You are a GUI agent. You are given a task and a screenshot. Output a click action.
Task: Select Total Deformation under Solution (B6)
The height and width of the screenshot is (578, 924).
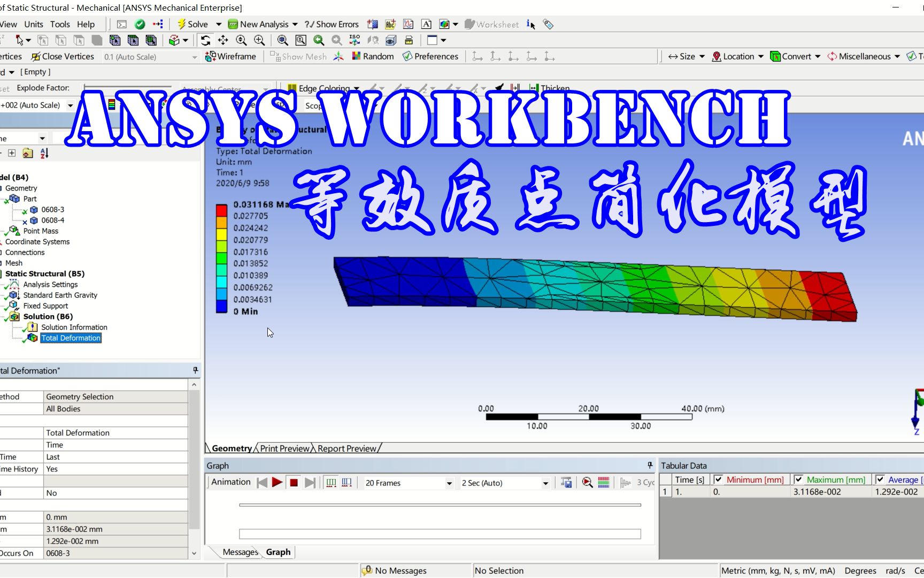point(71,338)
